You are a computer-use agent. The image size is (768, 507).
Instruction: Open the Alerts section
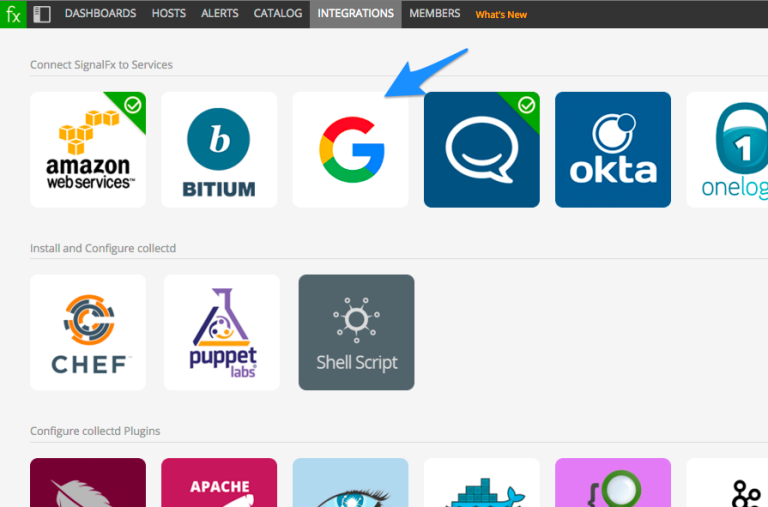pos(219,13)
